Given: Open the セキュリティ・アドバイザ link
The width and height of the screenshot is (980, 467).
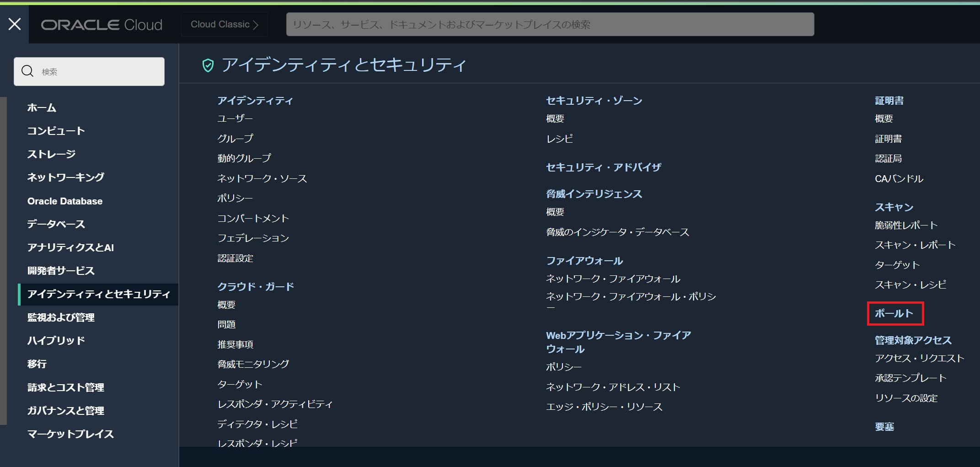Looking at the screenshot, I should pyautogui.click(x=603, y=167).
